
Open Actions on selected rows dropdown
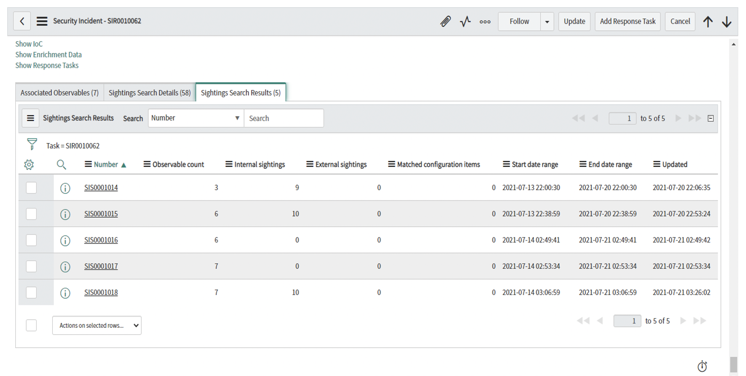pos(97,326)
